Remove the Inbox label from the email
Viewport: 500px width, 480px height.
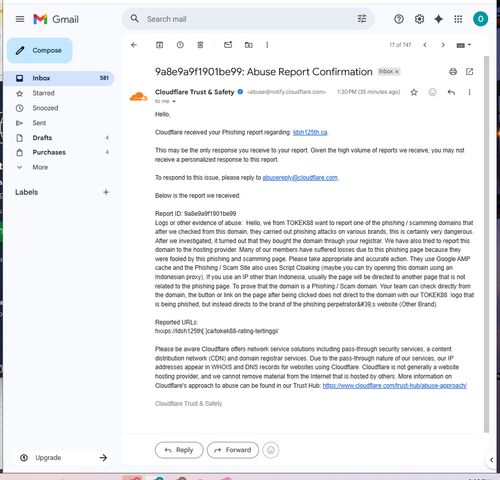tap(397, 72)
